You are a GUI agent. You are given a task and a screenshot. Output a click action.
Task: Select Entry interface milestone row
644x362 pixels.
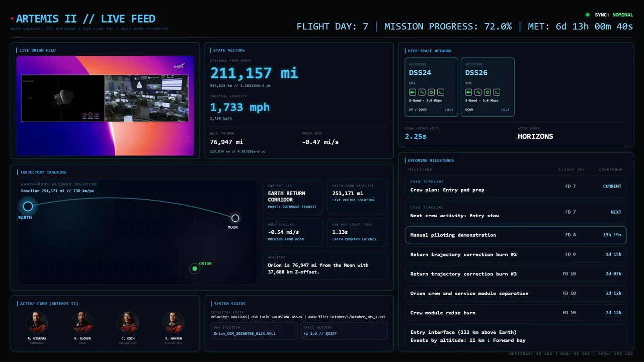coord(516,336)
